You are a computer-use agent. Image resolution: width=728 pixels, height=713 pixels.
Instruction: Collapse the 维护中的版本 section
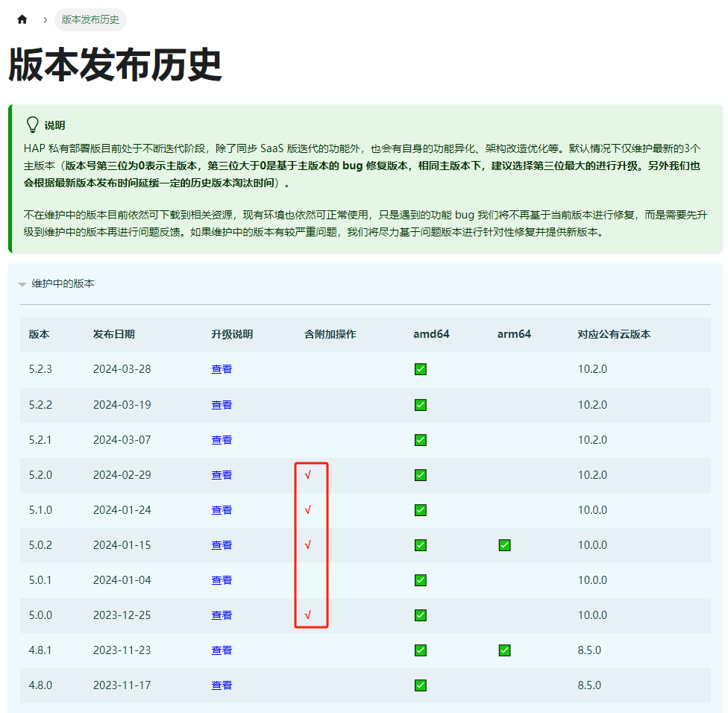pyautogui.click(x=22, y=284)
